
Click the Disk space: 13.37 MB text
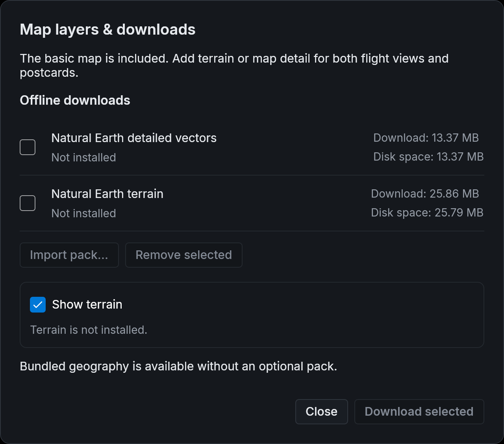pyautogui.click(x=428, y=157)
